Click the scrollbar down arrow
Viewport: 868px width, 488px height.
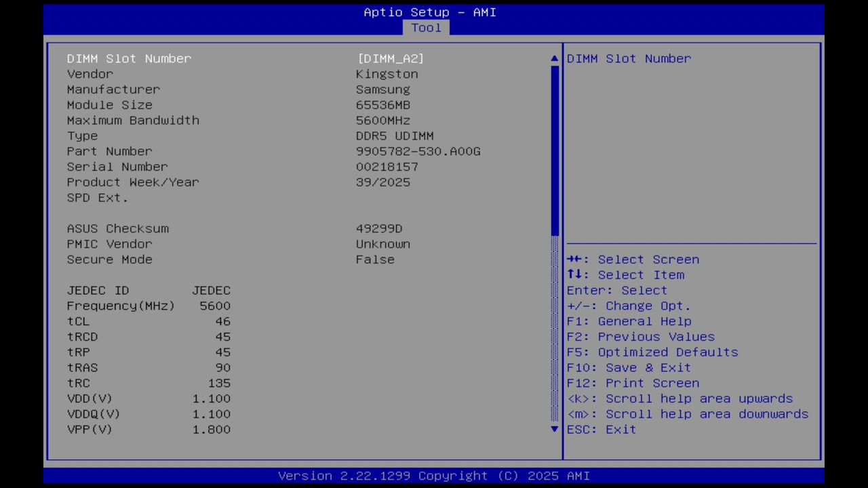pos(553,429)
